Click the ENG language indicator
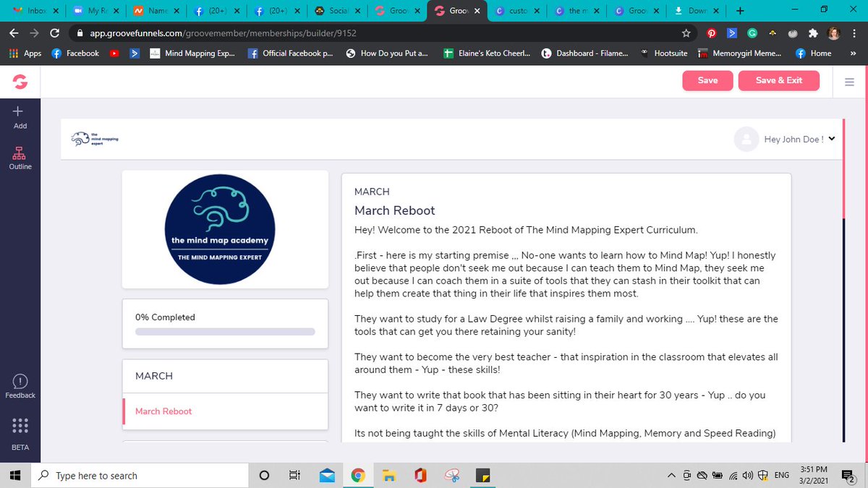 pos(781,475)
